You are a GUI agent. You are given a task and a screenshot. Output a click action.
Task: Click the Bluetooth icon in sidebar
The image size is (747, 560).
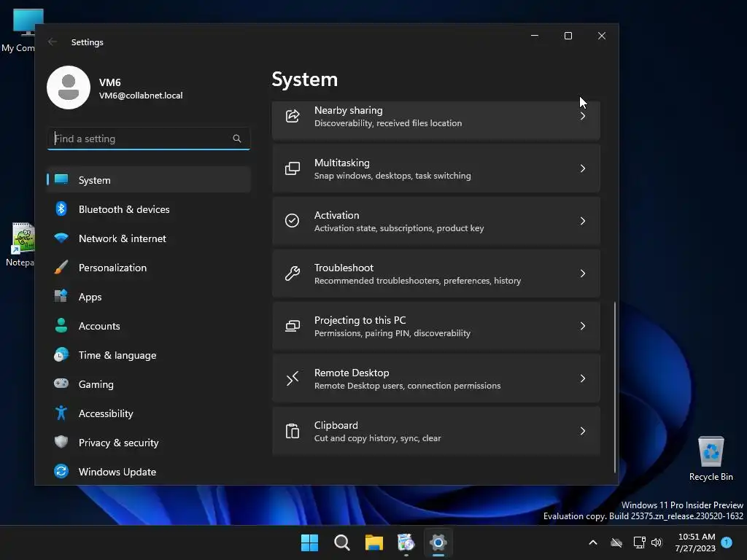61,209
